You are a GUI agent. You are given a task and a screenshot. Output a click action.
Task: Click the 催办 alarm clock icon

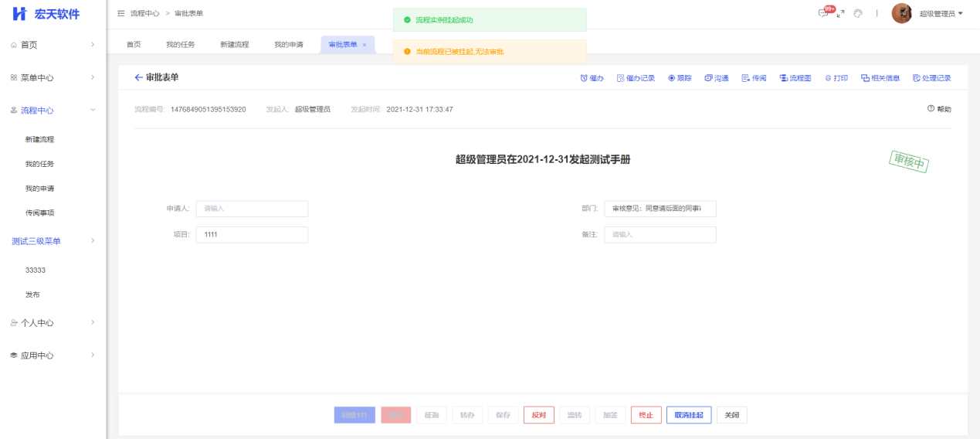coord(584,78)
